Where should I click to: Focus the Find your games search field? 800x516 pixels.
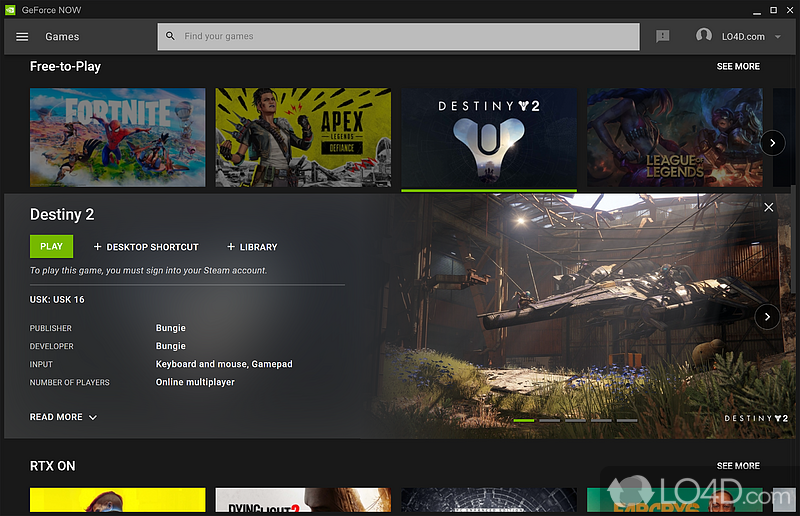[x=398, y=36]
